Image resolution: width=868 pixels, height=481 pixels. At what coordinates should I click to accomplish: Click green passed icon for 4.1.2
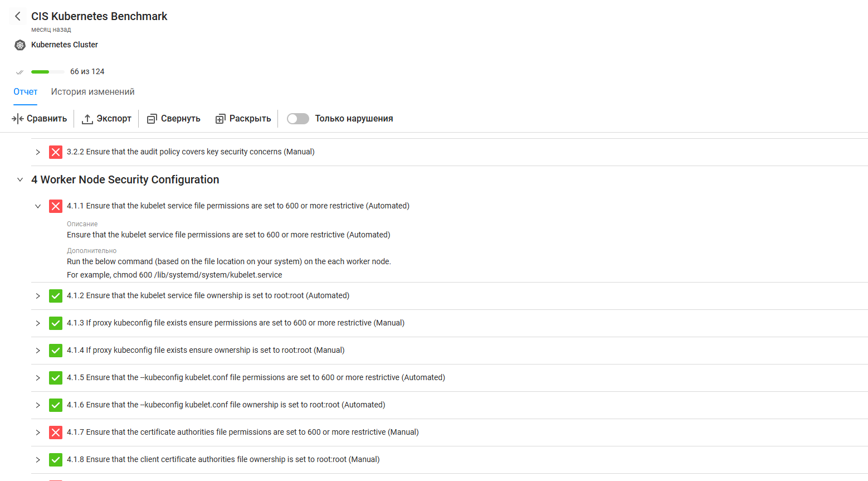point(56,296)
